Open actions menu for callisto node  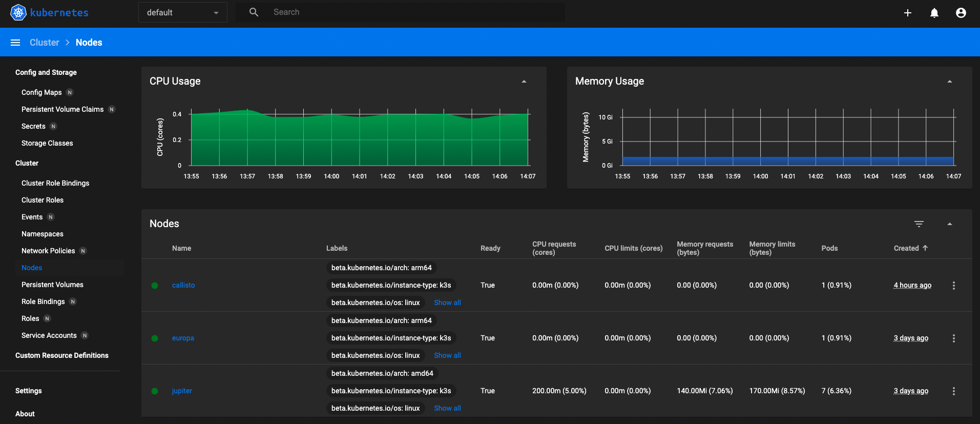tap(954, 286)
